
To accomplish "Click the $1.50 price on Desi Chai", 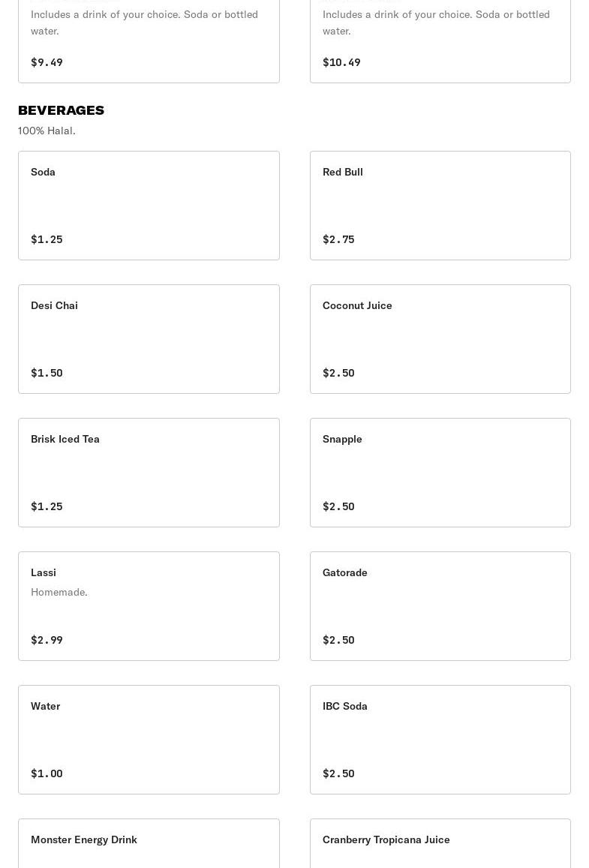I will 47,373.
